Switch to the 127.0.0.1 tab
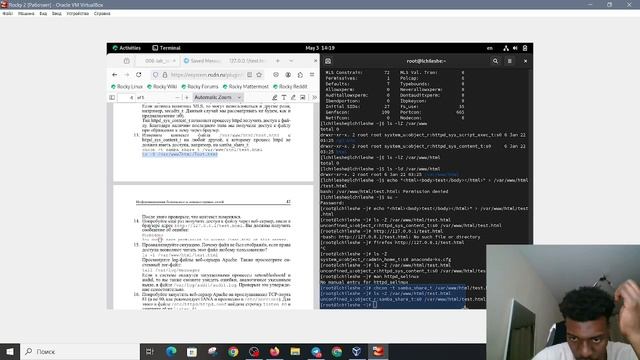640x360 pixels. pyautogui.click(x=247, y=61)
